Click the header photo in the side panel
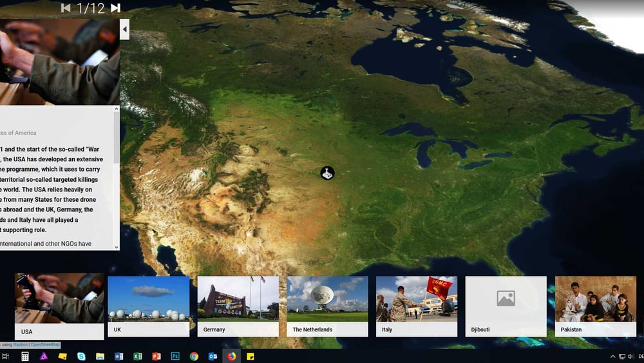Screen dimensions: 644x363 coord(59,62)
